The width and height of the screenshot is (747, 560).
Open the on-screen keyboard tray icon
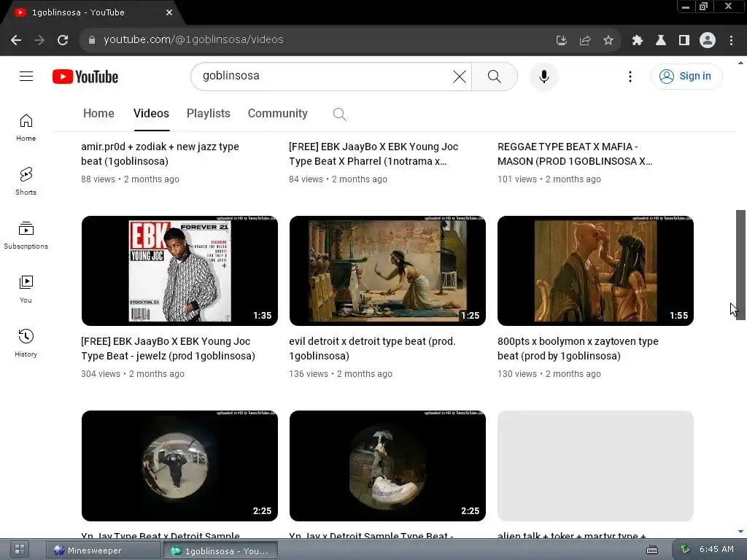[x=652, y=550]
